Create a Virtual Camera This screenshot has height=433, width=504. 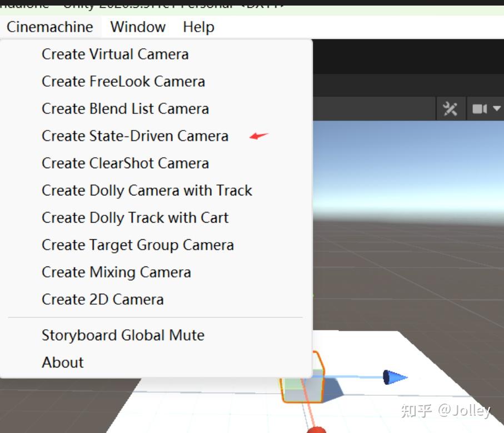coord(114,54)
